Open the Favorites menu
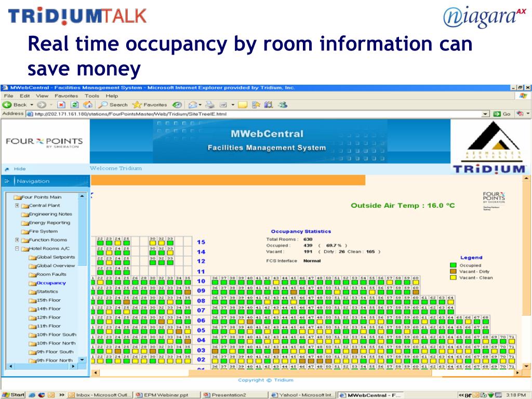Image resolution: width=532 pixels, height=399 pixels. [x=66, y=96]
